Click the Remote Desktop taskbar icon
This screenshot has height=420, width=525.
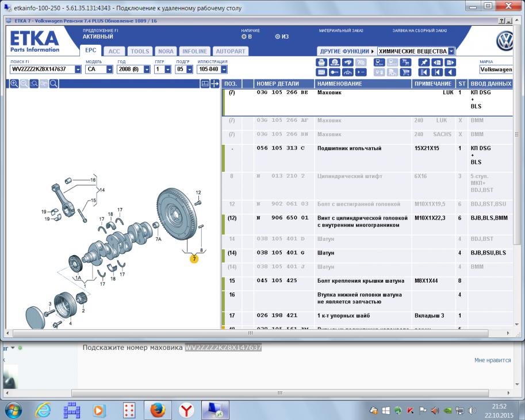pos(215,410)
